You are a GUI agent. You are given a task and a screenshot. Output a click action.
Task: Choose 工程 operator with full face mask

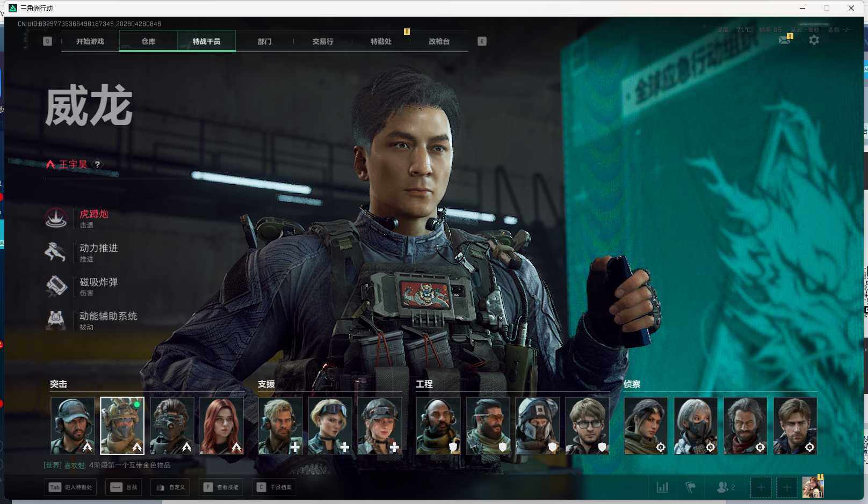[x=538, y=426]
